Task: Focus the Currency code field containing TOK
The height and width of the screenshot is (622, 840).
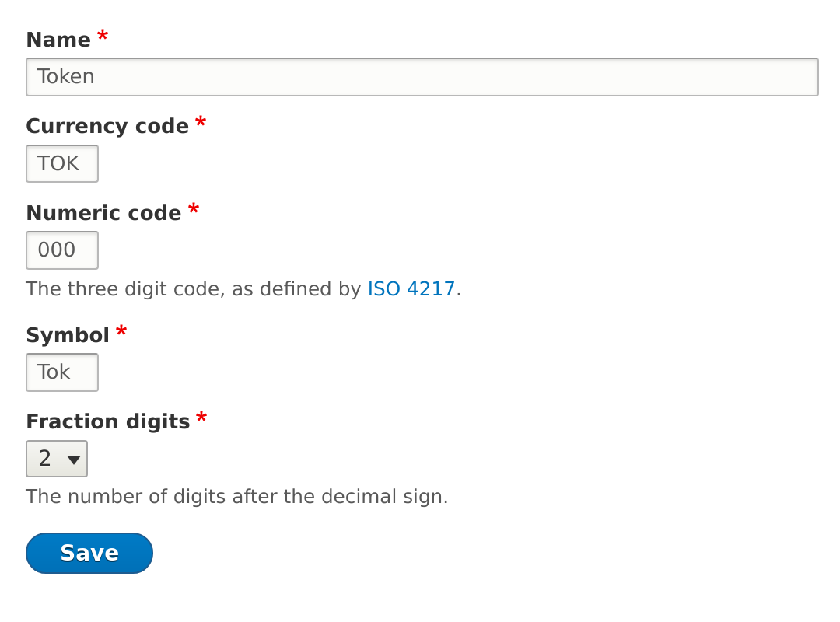Action: tap(62, 163)
